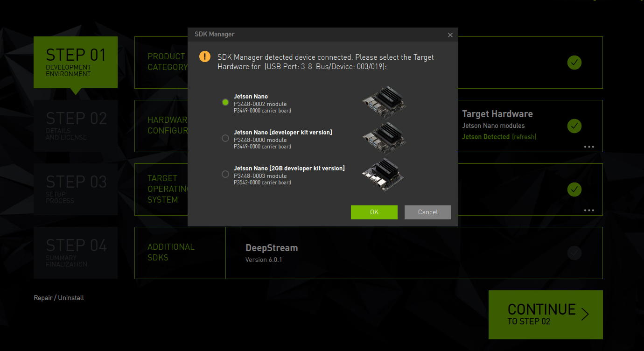Click the refresh link beside Jetson Detected
Viewport: 644px width, 351px height.
click(x=524, y=137)
